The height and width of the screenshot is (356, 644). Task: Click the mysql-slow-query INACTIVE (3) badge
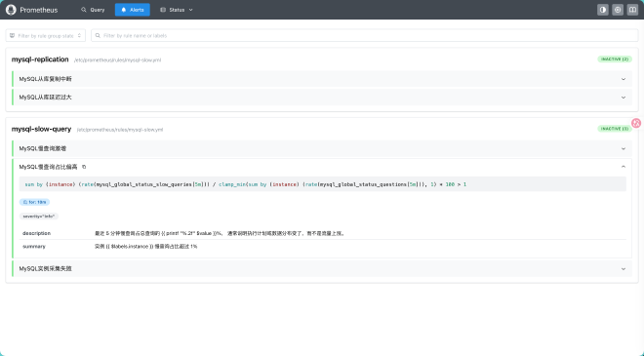tap(615, 129)
